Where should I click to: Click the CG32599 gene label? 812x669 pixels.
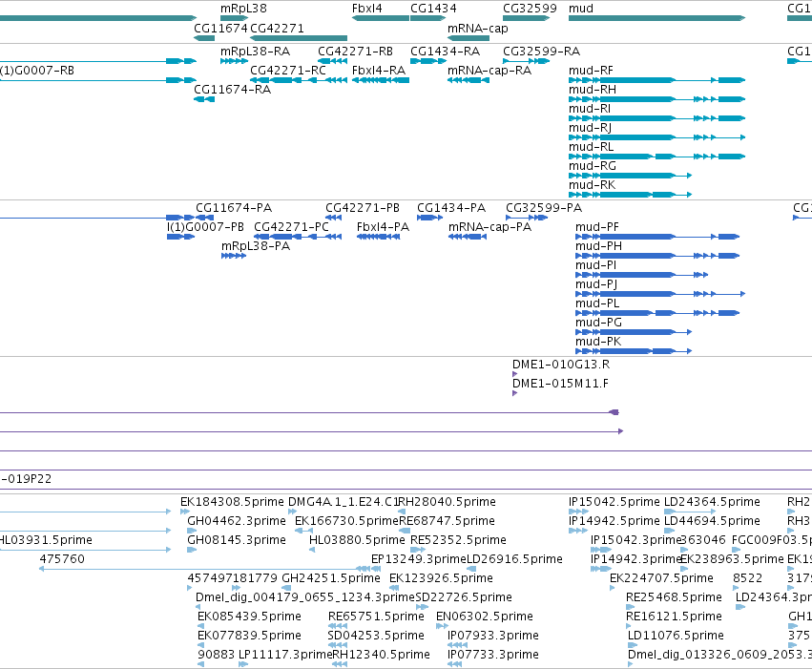pos(530,9)
